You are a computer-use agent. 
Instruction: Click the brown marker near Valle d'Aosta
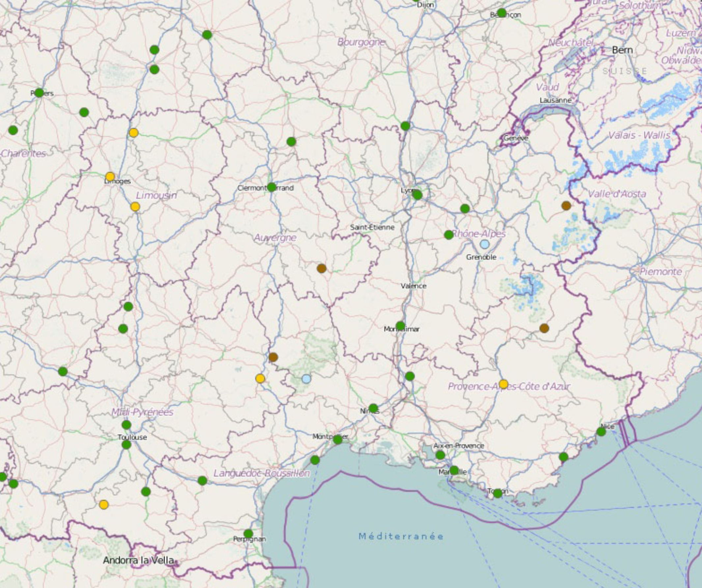pos(566,206)
